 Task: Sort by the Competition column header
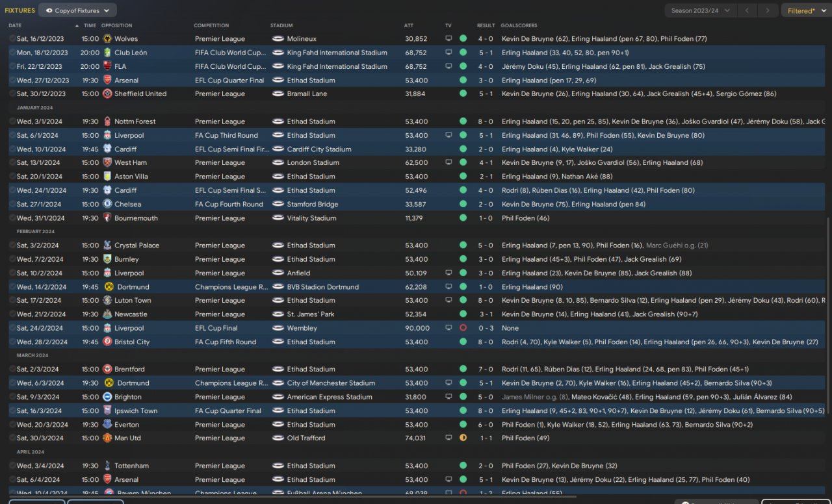tap(211, 26)
